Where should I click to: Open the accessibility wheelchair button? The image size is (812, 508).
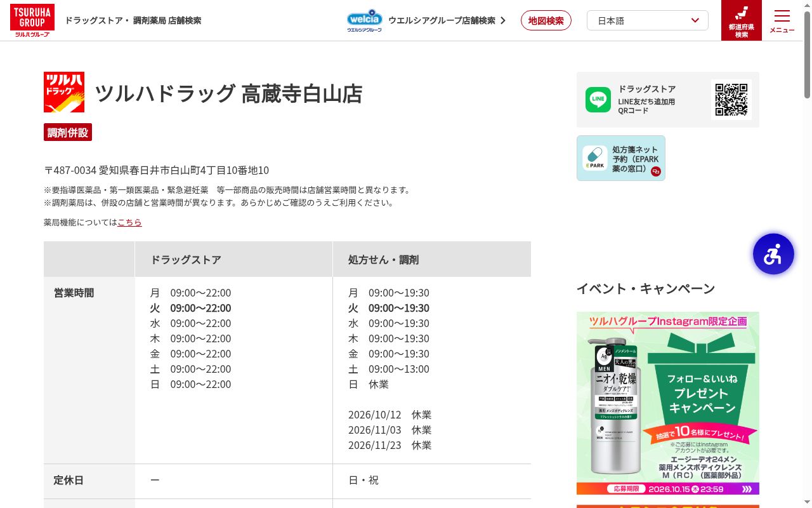pyautogui.click(x=773, y=254)
